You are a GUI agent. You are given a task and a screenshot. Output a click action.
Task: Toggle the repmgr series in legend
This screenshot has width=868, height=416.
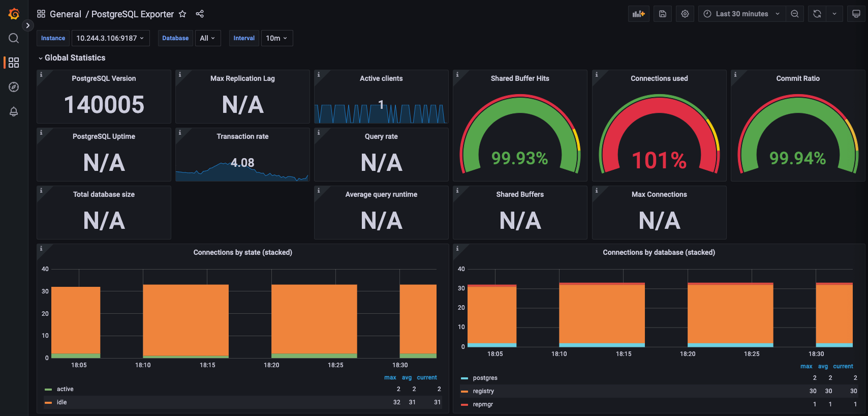pyautogui.click(x=483, y=404)
